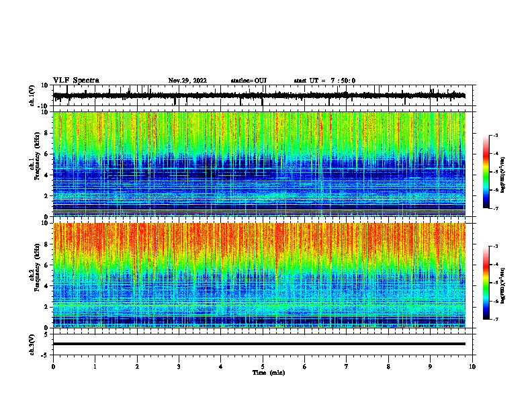Click the "4" tick on ch.2 frequency axis
Image resolution: width=532 pixels, height=411 pixels.
(46, 286)
